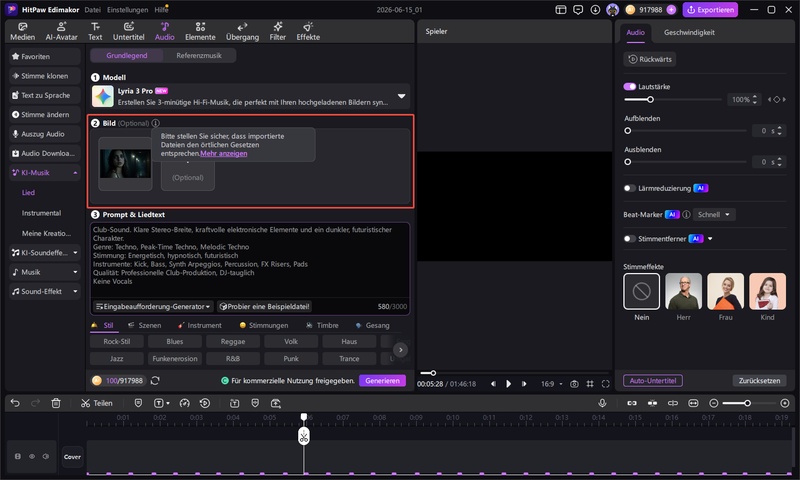
Task: Click the Zurücksetzen button
Action: 759,381
